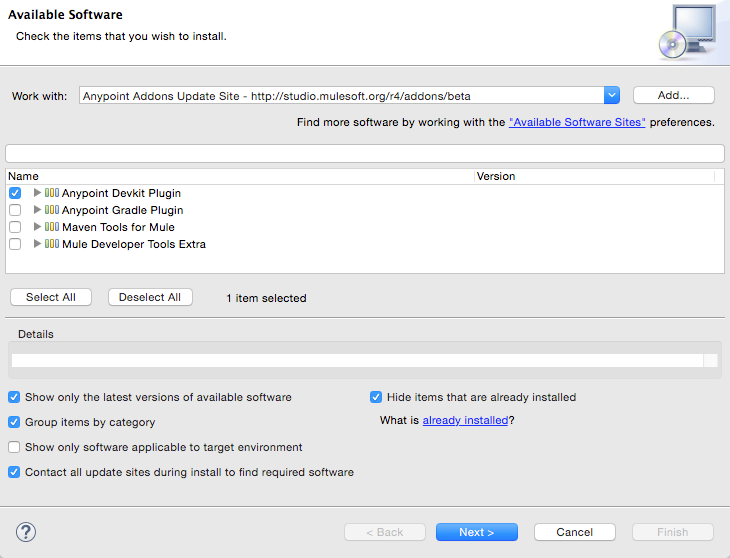The image size is (730, 558).
Task: Click the Maven Tools for Mule category icon
Action: (x=52, y=227)
